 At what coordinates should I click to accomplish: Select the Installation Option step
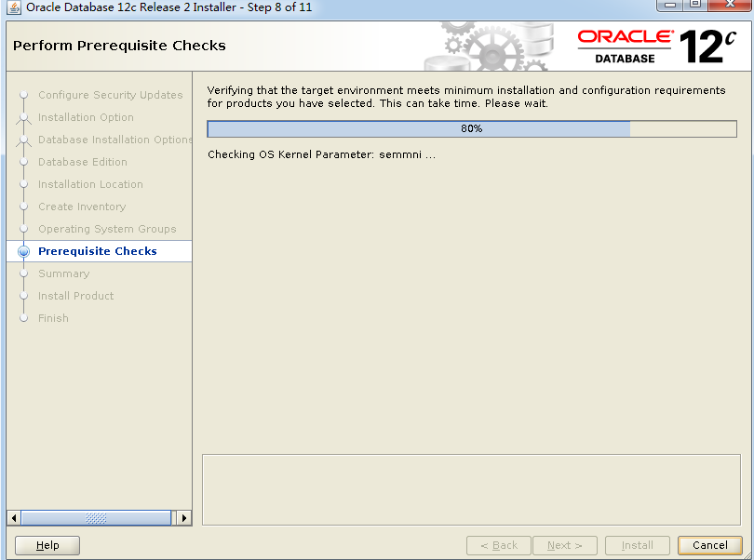coord(86,117)
